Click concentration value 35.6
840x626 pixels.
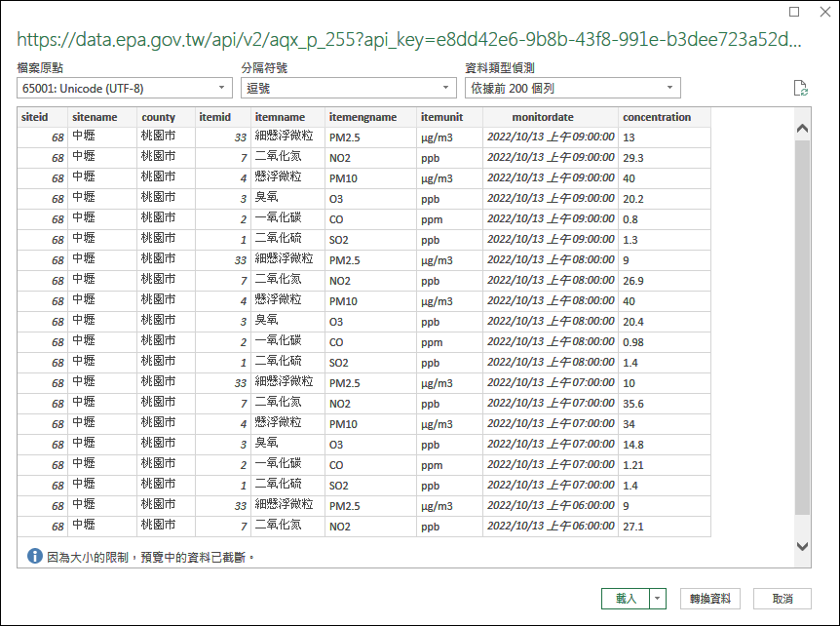[633, 404]
